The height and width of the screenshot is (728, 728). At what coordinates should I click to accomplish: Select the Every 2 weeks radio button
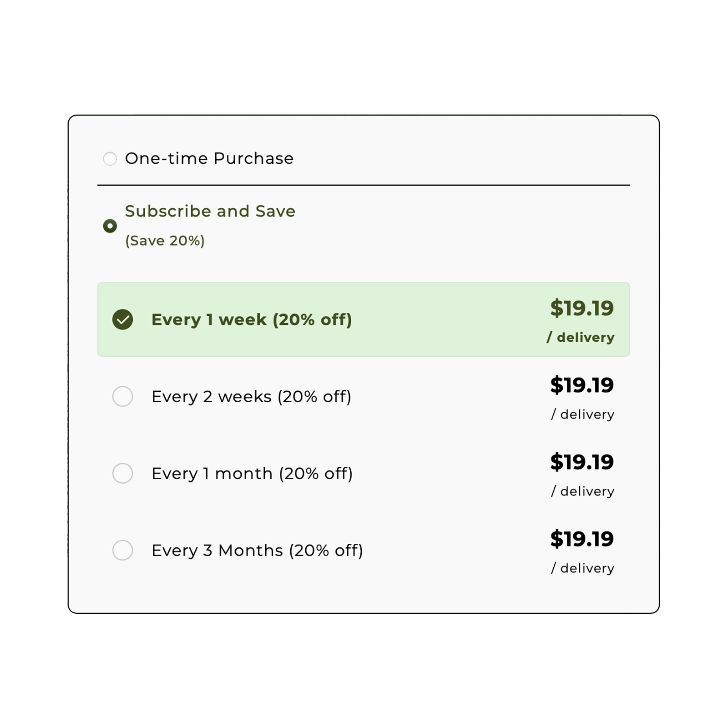pos(122,396)
